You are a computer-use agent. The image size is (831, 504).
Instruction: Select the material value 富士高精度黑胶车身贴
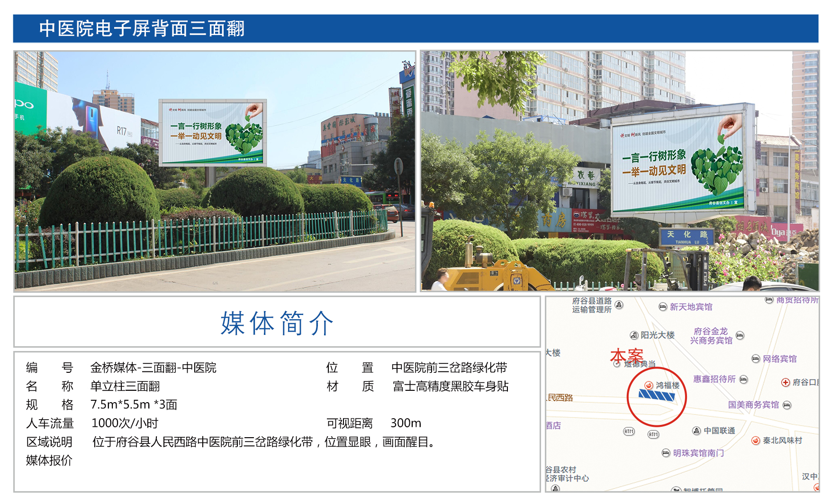451,387
